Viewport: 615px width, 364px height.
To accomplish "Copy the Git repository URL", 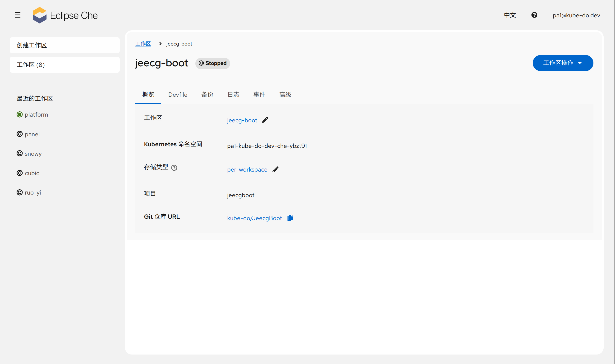I will coord(290,218).
